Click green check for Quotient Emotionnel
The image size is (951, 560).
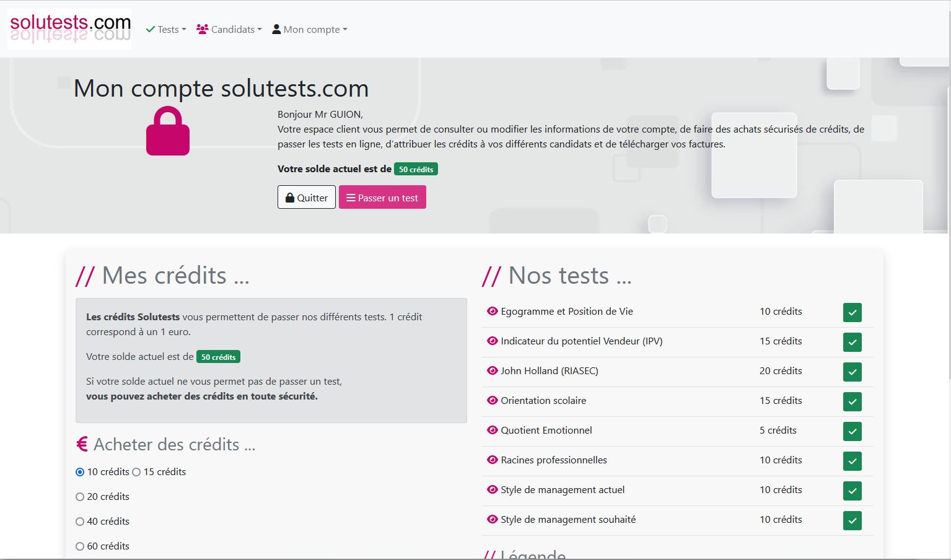[852, 431]
